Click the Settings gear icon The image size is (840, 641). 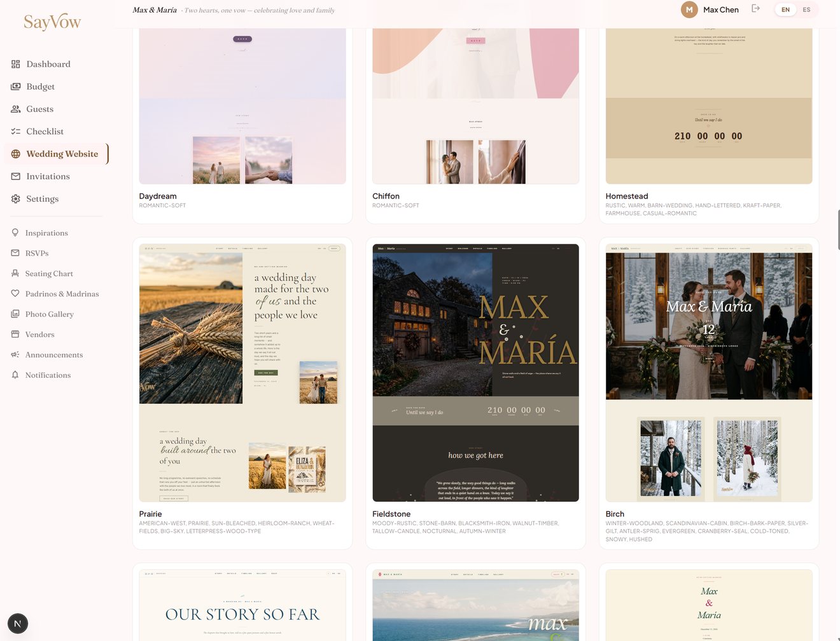coord(15,199)
